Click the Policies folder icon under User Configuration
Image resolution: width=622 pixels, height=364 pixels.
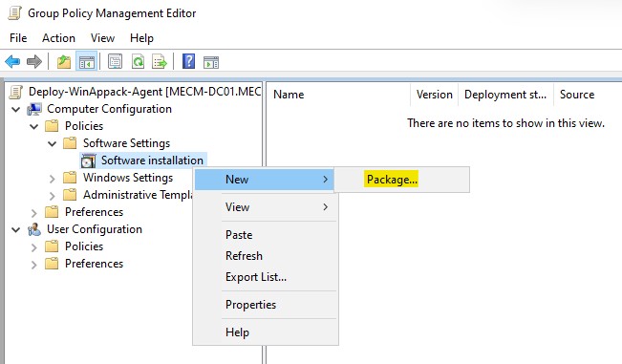click(52, 246)
